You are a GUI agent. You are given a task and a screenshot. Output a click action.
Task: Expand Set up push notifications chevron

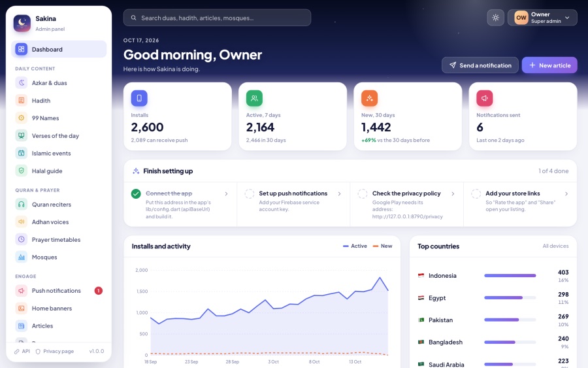point(339,194)
